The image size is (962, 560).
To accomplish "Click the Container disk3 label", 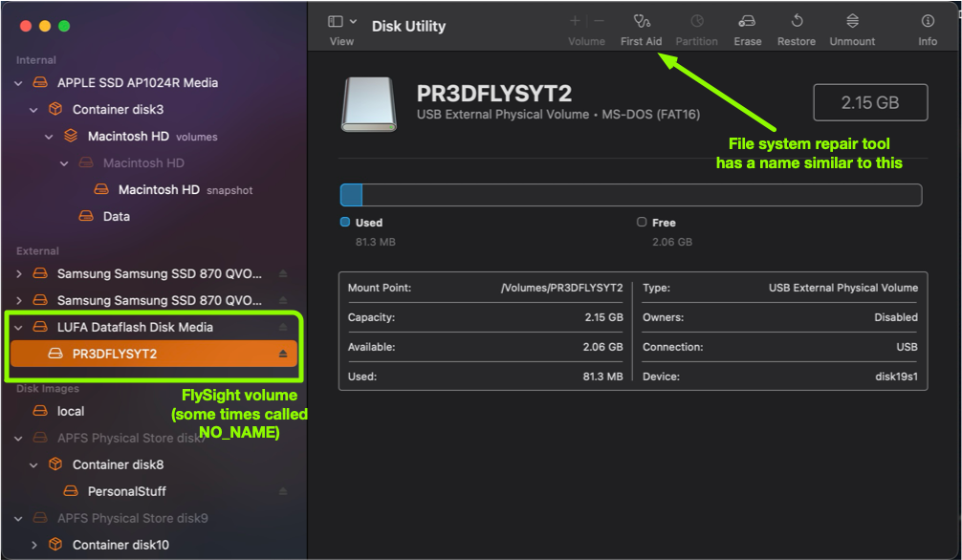I will [x=118, y=109].
